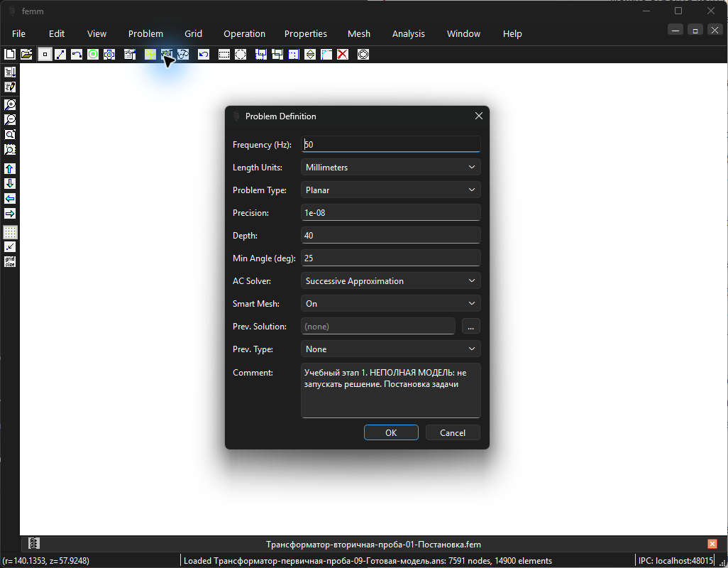Click the red X delete icon
Viewport: 728px width, 568px height.
[x=343, y=55]
